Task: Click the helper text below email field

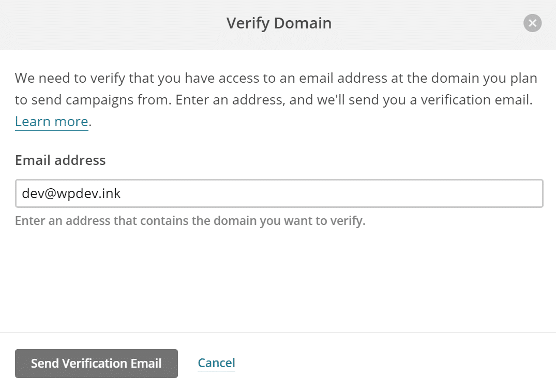Action: [x=190, y=221]
